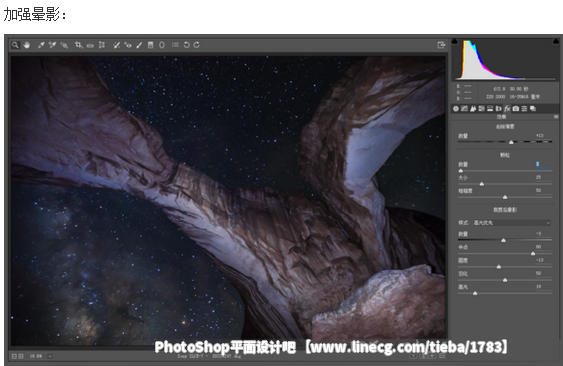
Task: Toggle full screen mode icon
Action: [441, 45]
